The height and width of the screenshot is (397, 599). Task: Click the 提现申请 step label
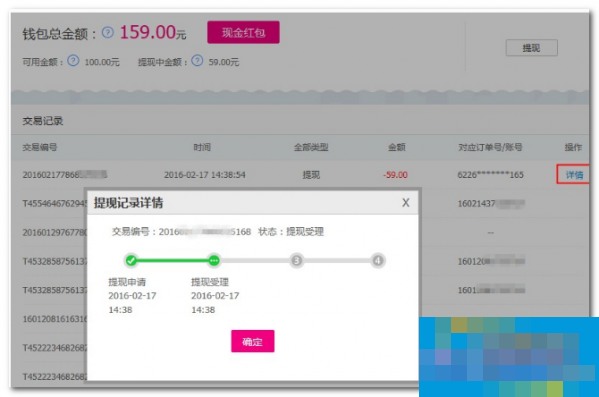pos(127,282)
